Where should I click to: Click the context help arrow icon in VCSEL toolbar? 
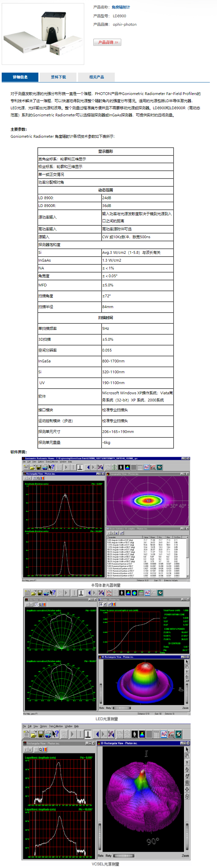coord(55,735)
